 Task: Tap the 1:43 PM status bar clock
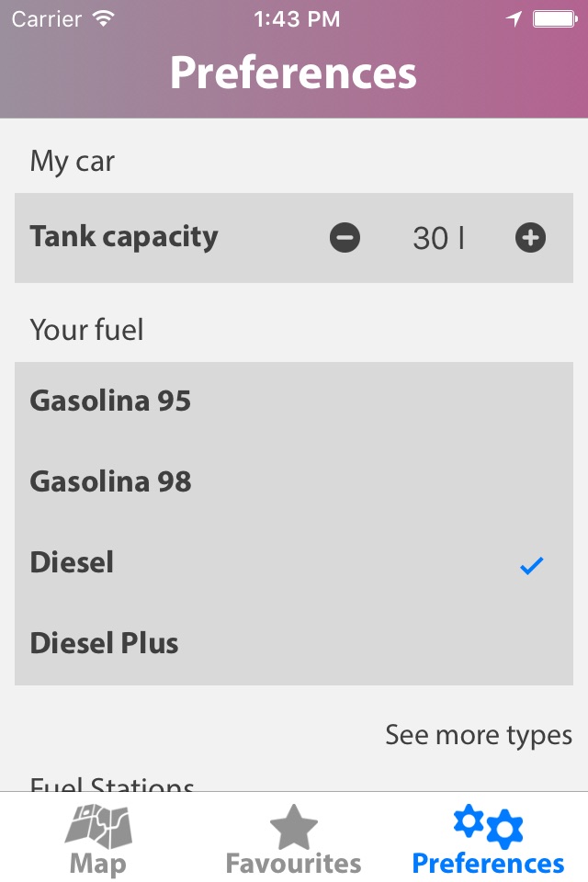point(296,19)
